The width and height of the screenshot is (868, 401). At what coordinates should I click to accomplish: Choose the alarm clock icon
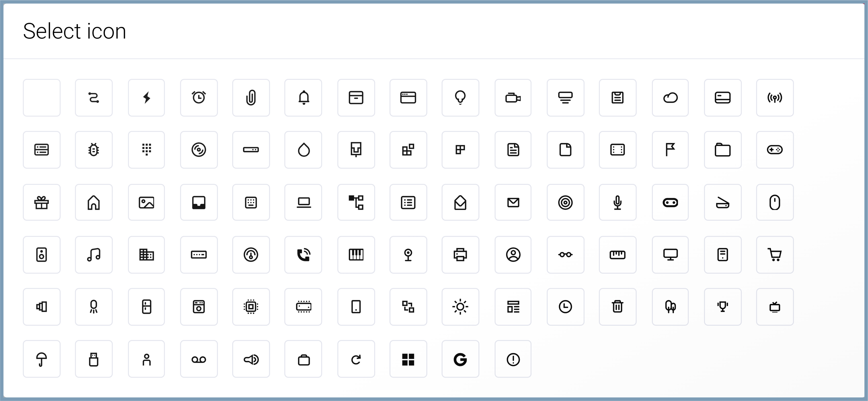199,98
